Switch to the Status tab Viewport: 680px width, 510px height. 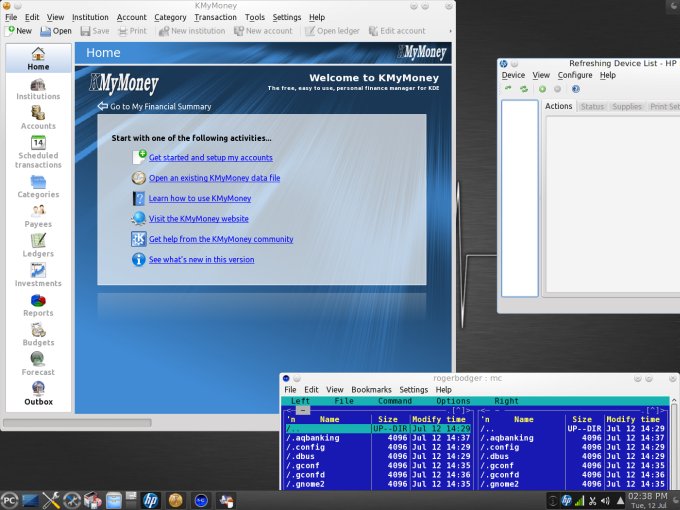pos(592,106)
